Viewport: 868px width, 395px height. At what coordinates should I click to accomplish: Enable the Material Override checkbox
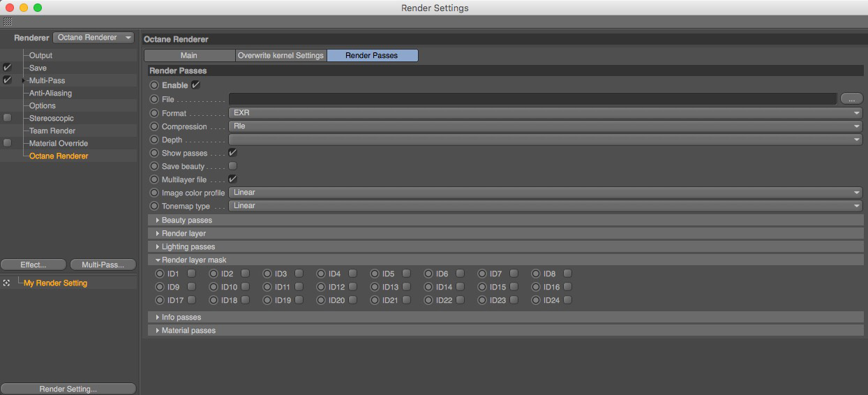coord(7,143)
